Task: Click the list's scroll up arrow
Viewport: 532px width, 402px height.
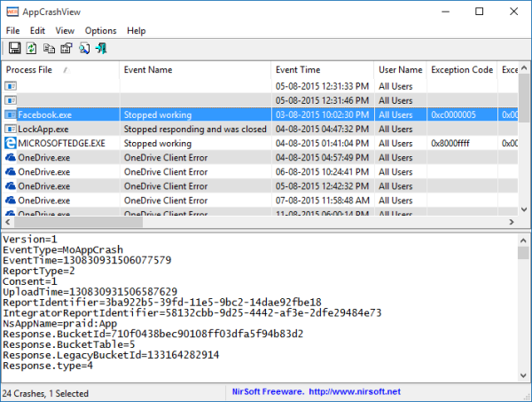Action: [x=524, y=68]
